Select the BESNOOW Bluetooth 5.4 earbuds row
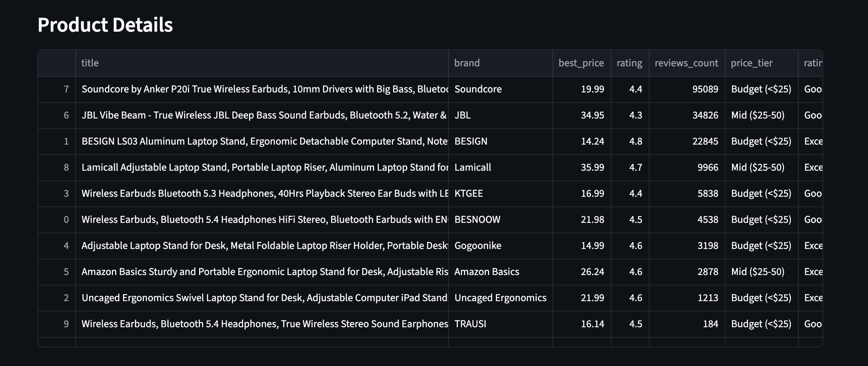 tap(261, 220)
